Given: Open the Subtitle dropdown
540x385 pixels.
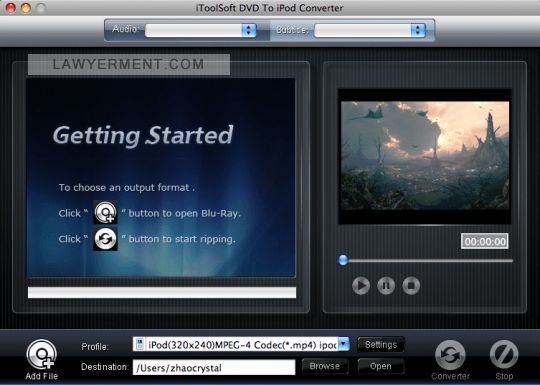Looking at the screenshot, I should click(370, 30).
